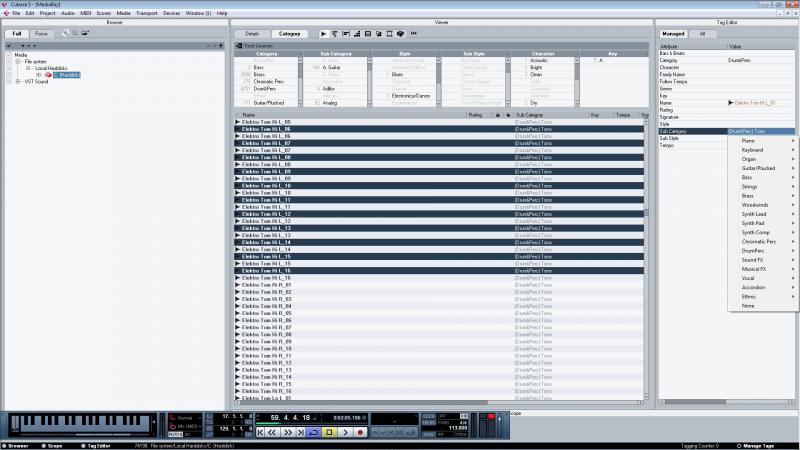Viewport: 800px width, 450px height.
Task: Click the Text Search icon
Action: click(239, 46)
